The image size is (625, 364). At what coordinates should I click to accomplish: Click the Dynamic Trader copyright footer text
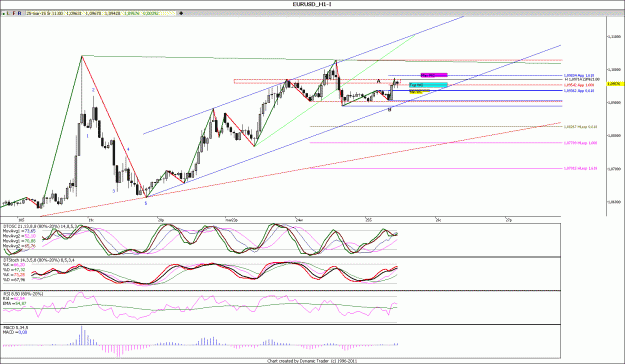click(312, 361)
